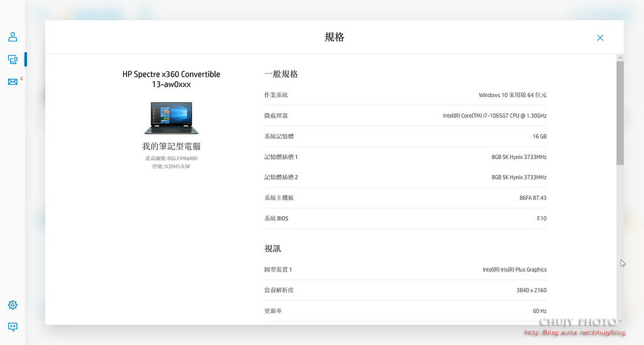Click the 作業系統 row label
The width and height of the screenshot is (644, 345).
(x=276, y=95)
